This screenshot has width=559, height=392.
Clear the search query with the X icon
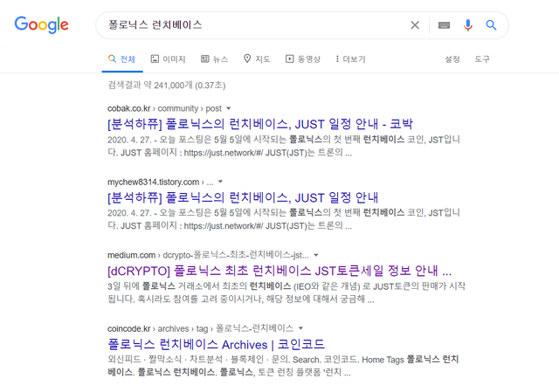tap(415, 25)
